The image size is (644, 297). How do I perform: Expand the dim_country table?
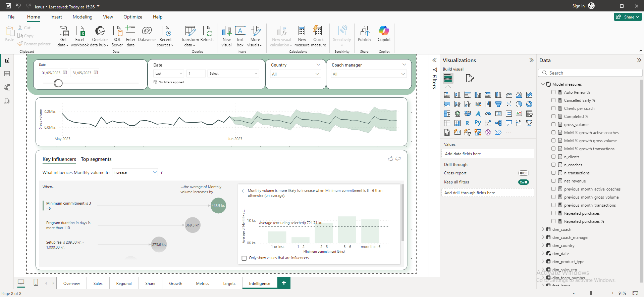(x=543, y=245)
